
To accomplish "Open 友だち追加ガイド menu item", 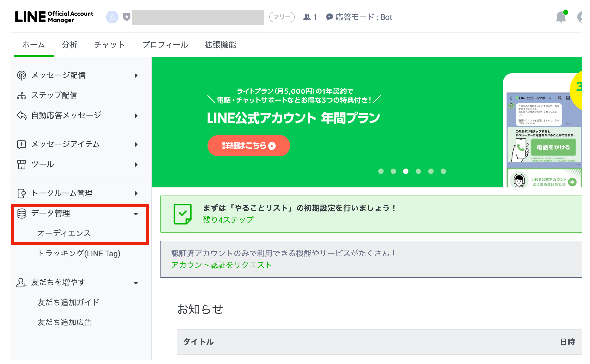I will click(x=68, y=302).
